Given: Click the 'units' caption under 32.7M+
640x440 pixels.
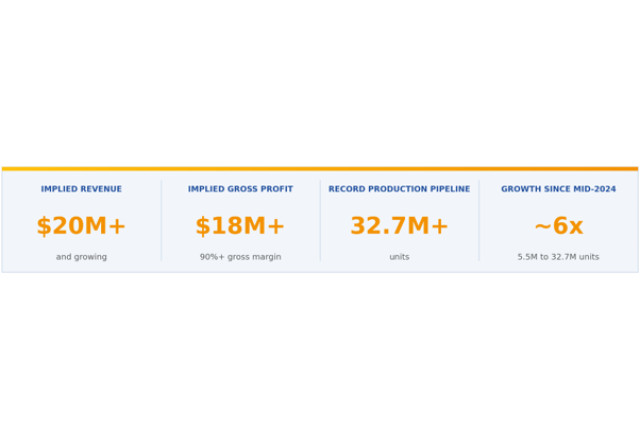Looking at the screenshot, I should coord(399,257).
